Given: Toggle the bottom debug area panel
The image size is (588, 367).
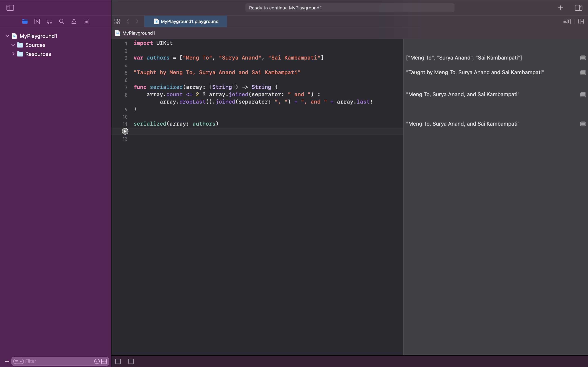Looking at the screenshot, I should 118,361.
